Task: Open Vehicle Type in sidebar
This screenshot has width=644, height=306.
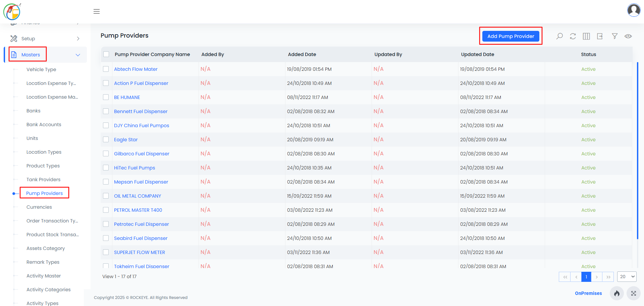Action: coord(41,69)
